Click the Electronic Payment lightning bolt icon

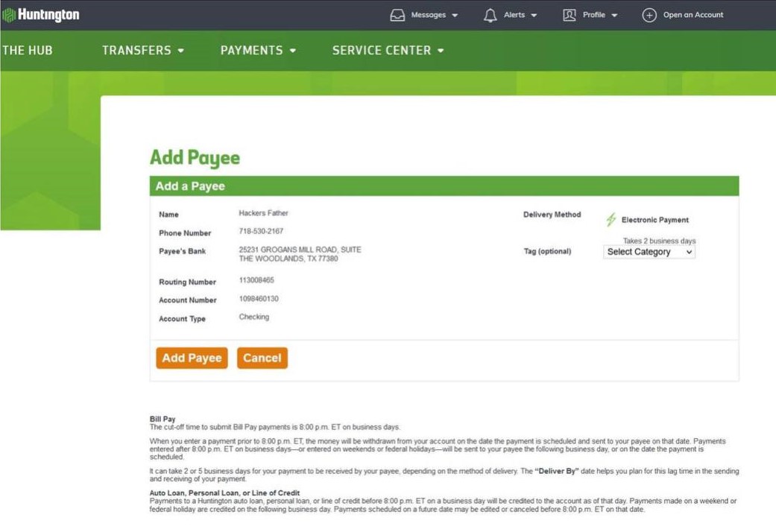tap(611, 220)
